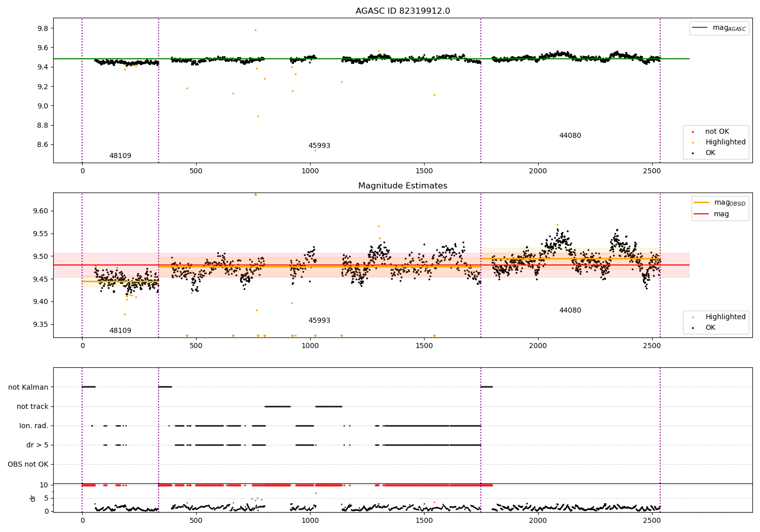Click the 'Ion. rad.' row label
The height and width of the screenshot is (532, 760).
[x=34, y=426]
